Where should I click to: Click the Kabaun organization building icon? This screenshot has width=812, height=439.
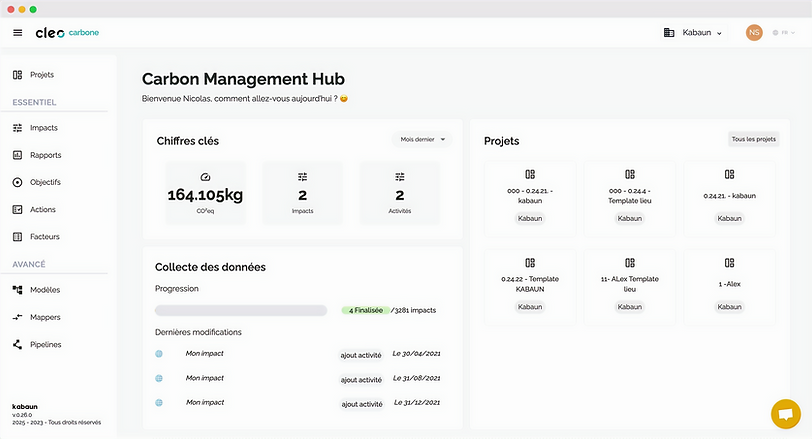[x=669, y=33]
